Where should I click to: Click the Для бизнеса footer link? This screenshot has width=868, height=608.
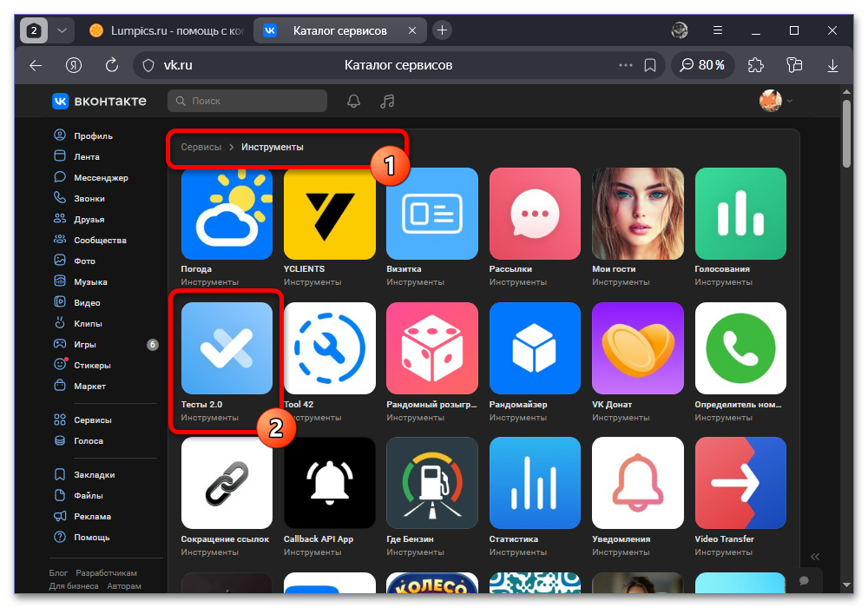74,585
